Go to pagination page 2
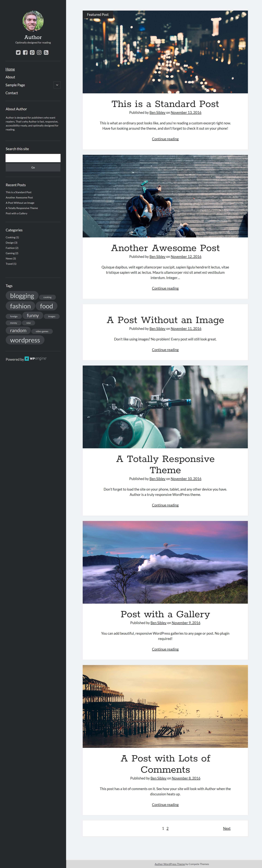This screenshot has height=868, width=262. pos(167,828)
